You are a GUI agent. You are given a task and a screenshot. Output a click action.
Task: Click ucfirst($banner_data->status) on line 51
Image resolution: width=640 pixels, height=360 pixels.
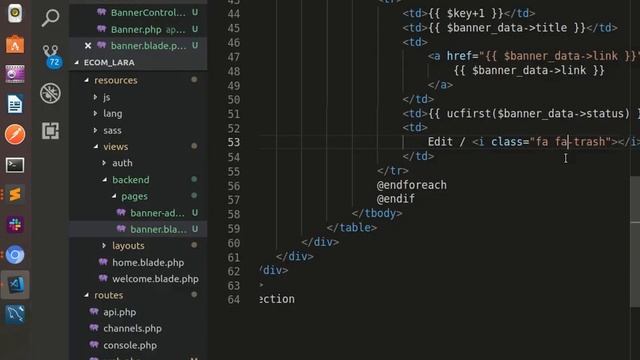coord(538,114)
